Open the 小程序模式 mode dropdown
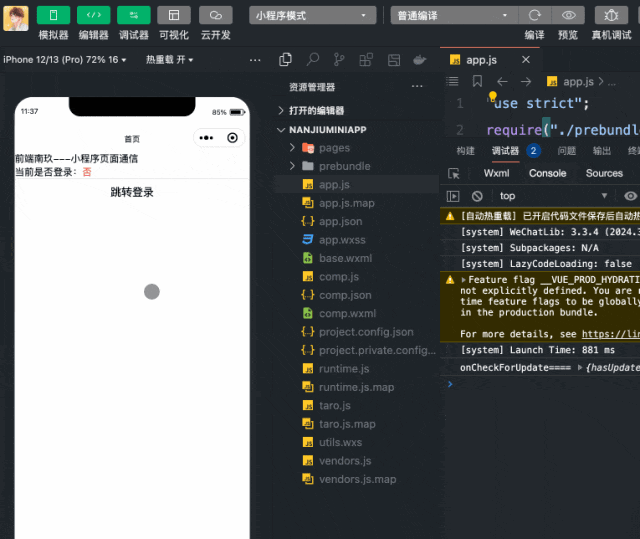The height and width of the screenshot is (539, 640). pyautogui.click(x=312, y=15)
